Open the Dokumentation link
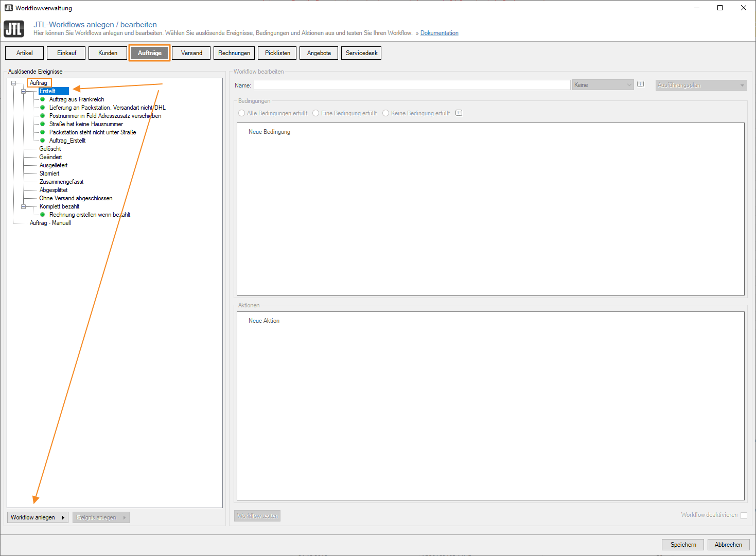 coord(439,33)
